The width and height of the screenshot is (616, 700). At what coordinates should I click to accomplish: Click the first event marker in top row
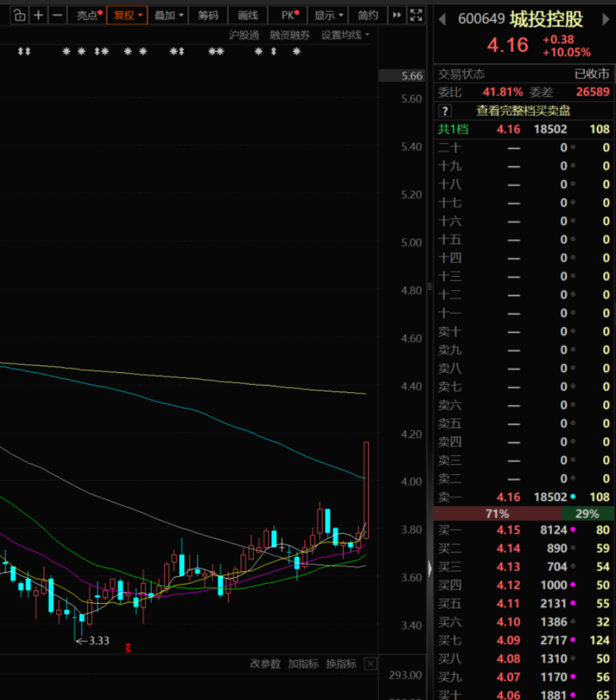[x=21, y=52]
